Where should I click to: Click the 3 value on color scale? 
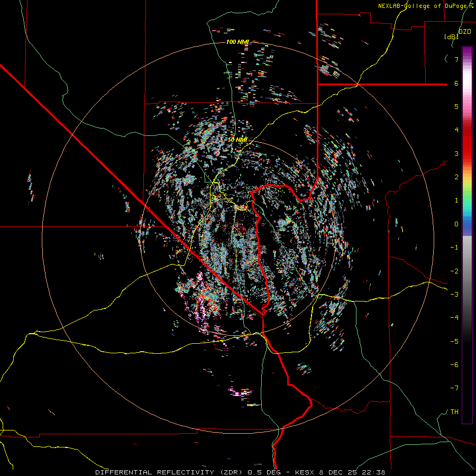pos(456,153)
